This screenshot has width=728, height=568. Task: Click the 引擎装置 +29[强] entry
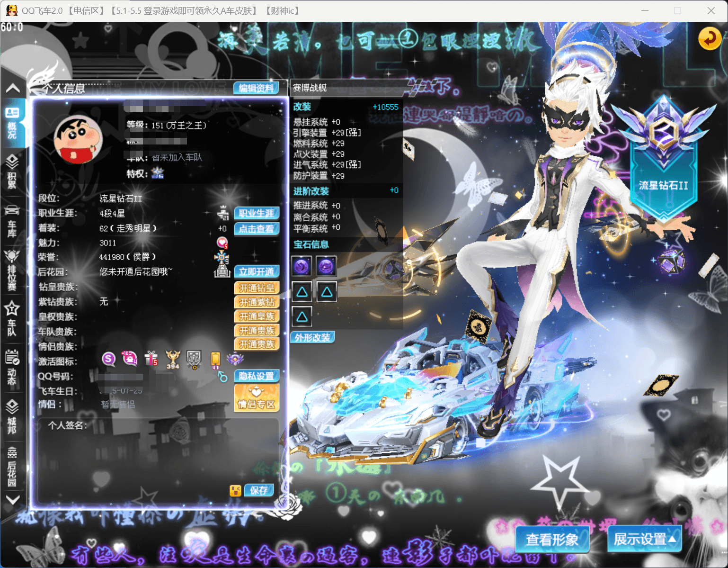(327, 133)
